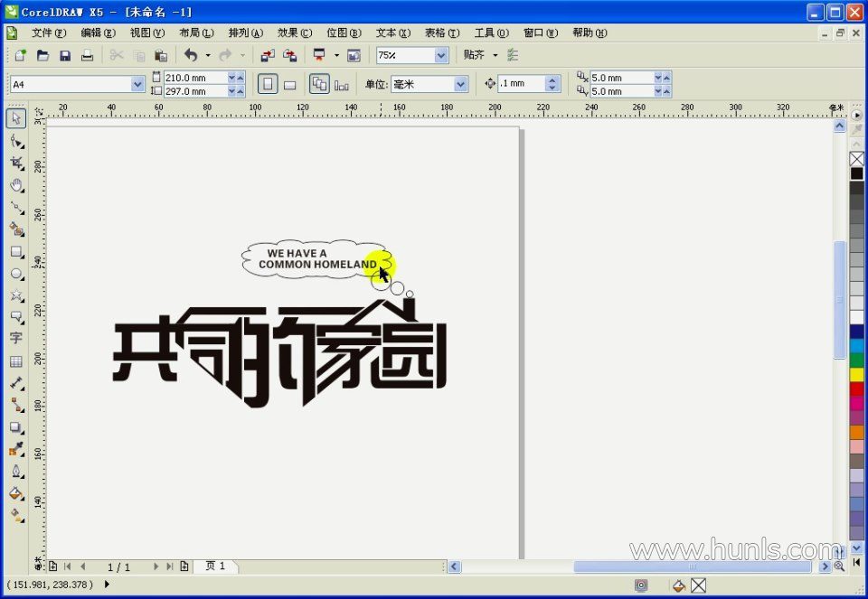Pick the Ellipse tool

click(x=16, y=273)
